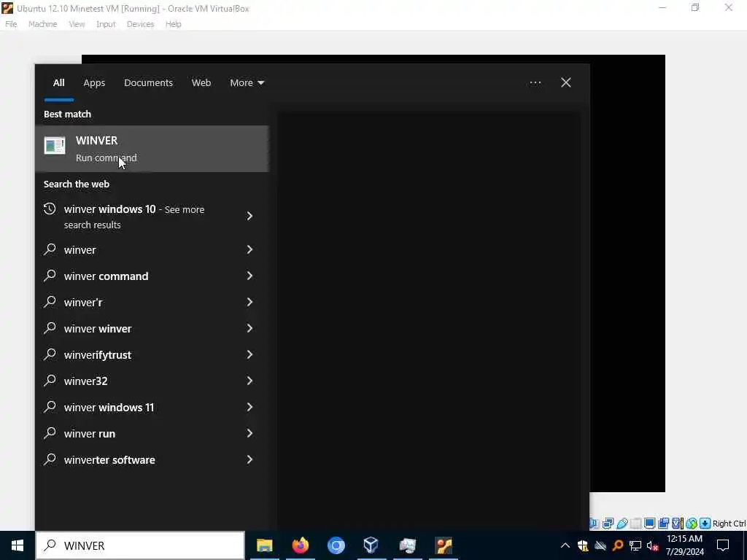The width and height of the screenshot is (747, 560).
Task: Close the search panel with X
Action: (565, 83)
